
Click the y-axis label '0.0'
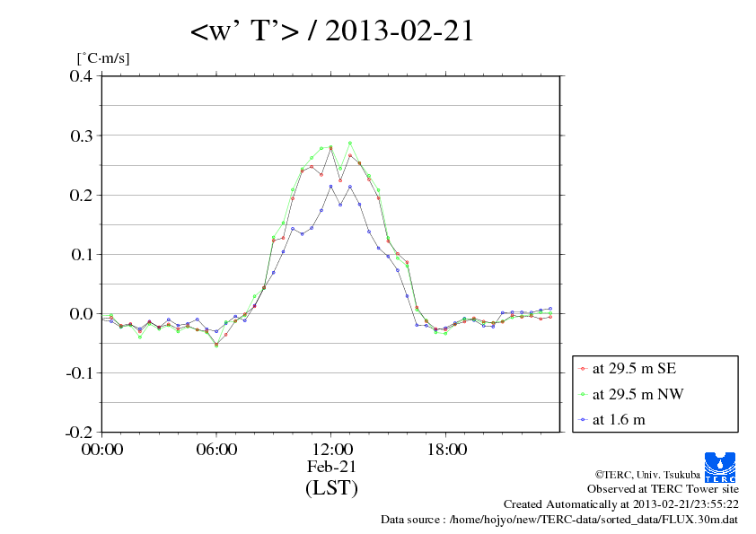pos(81,314)
